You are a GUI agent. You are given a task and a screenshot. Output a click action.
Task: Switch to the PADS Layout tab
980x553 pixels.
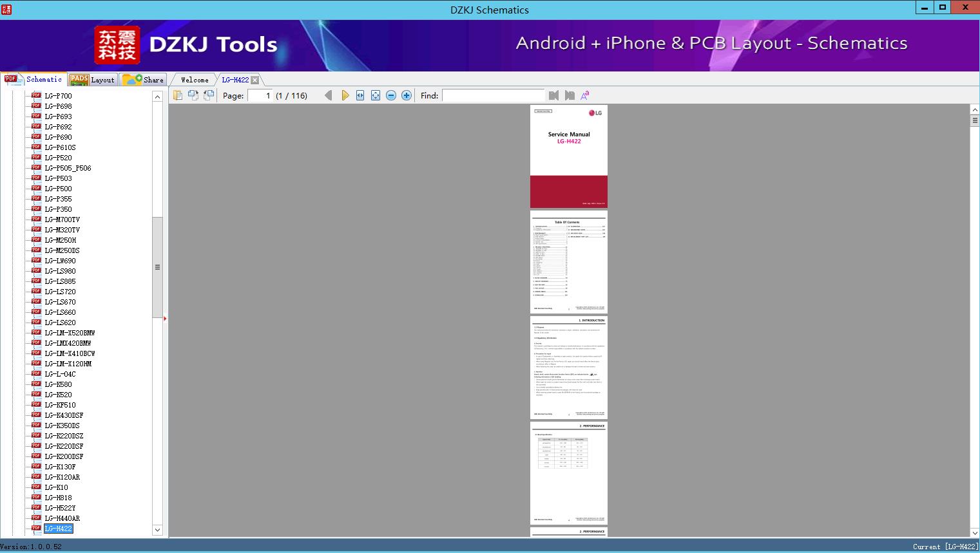pyautogui.click(x=92, y=80)
